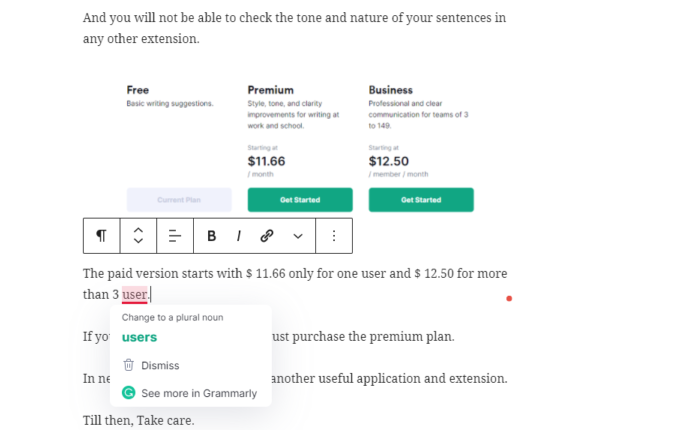The image size is (696, 430).
Task: Click Premium plan Get Started button
Action: tap(300, 200)
